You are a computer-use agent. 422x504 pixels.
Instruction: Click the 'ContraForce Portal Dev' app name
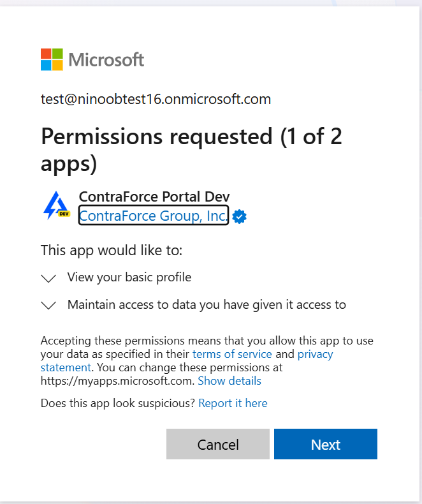(x=154, y=196)
